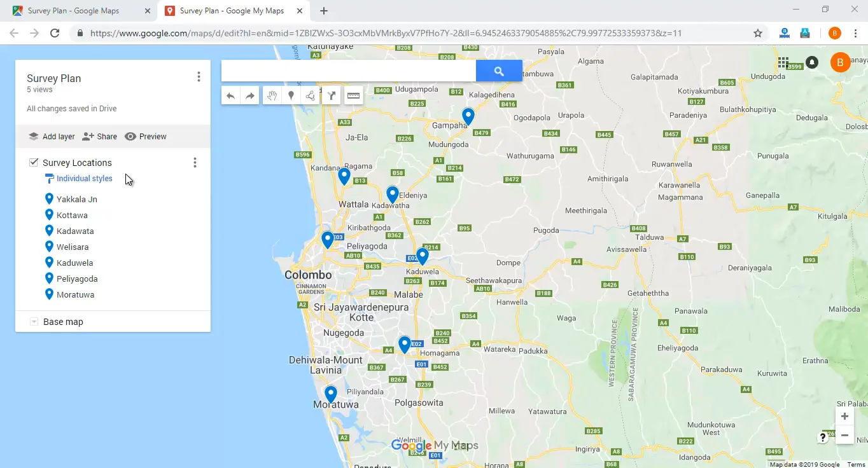Open the Chrome profile avatar in toolbar
Image resolution: width=868 pixels, height=468 pixels.
(835, 33)
